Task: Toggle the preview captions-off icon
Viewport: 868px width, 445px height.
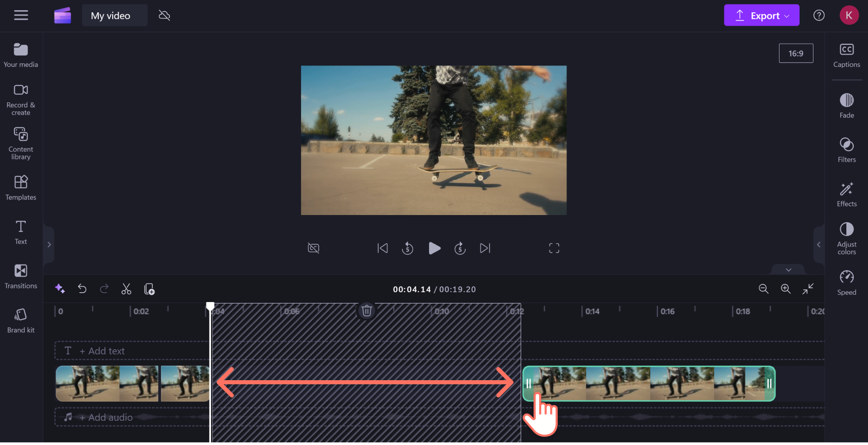Action: click(x=313, y=248)
